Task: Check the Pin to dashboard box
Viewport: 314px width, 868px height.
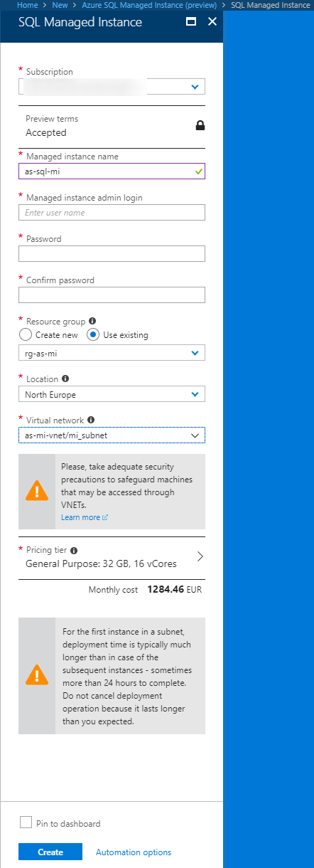Action: tap(26, 823)
